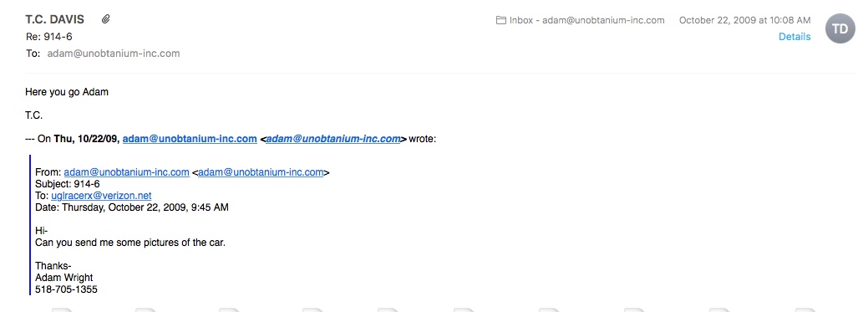Viewport: 868px width, 312px height.
Task: Click the folder icon before Inbox label
Action: [501, 20]
